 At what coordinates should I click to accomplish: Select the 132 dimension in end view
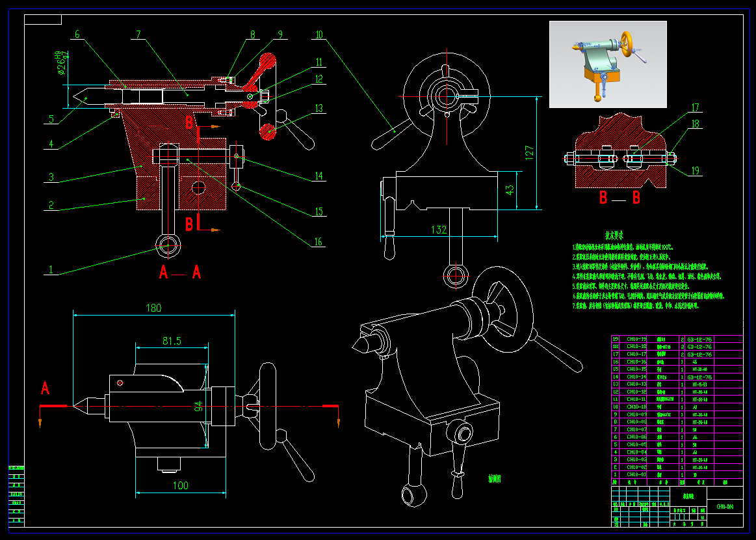pos(439,230)
